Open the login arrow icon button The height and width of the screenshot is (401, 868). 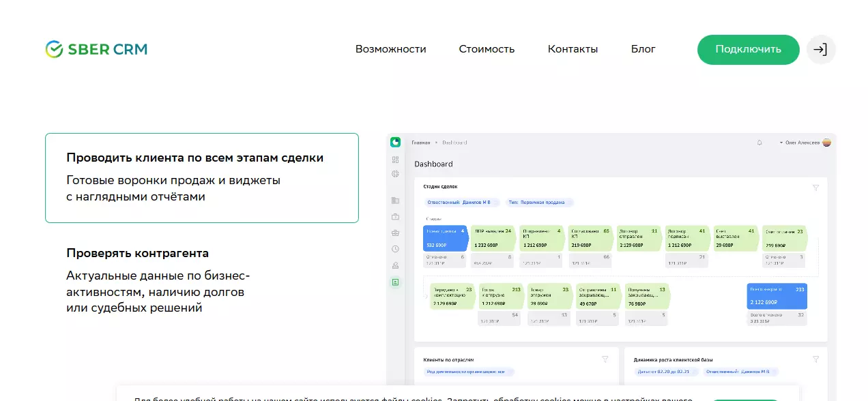click(x=821, y=50)
